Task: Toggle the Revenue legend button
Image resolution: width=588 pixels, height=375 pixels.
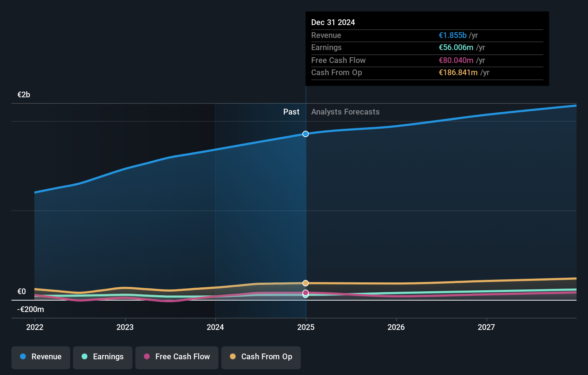Action: tap(41, 357)
